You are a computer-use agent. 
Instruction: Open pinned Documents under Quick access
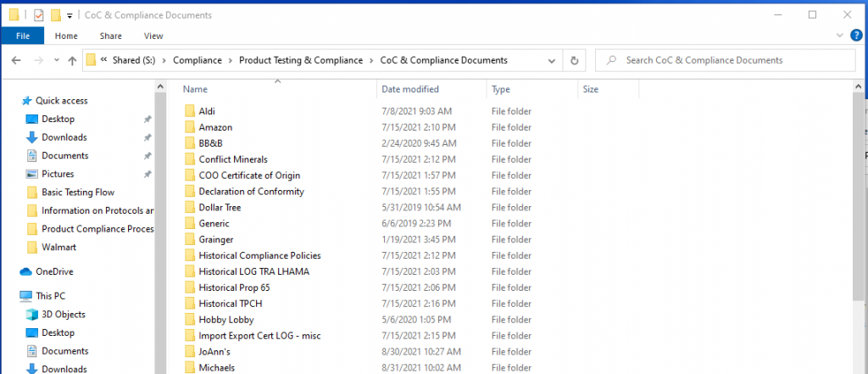tap(64, 156)
